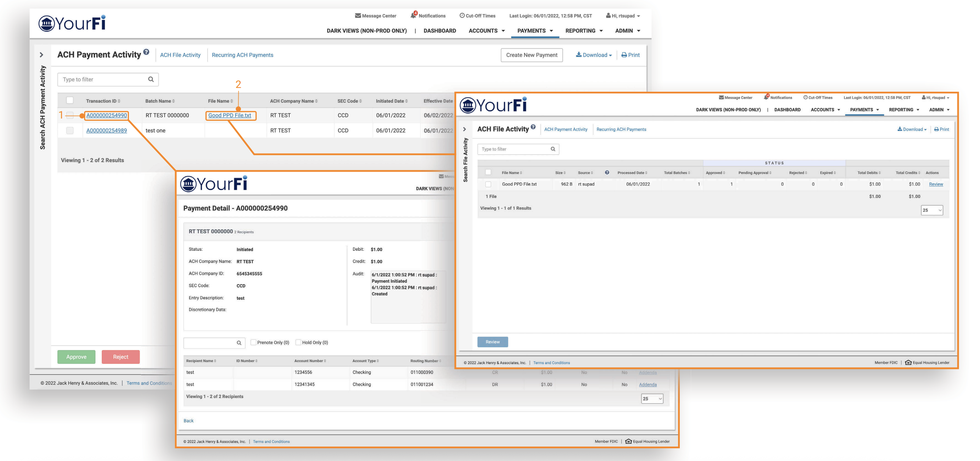
Task: Click the Cut-Off Times clock icon
Action: coord(462,15)
